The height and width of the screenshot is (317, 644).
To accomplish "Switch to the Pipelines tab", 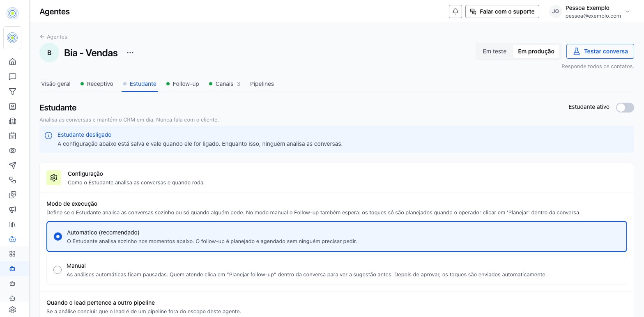I will point(262,84).
